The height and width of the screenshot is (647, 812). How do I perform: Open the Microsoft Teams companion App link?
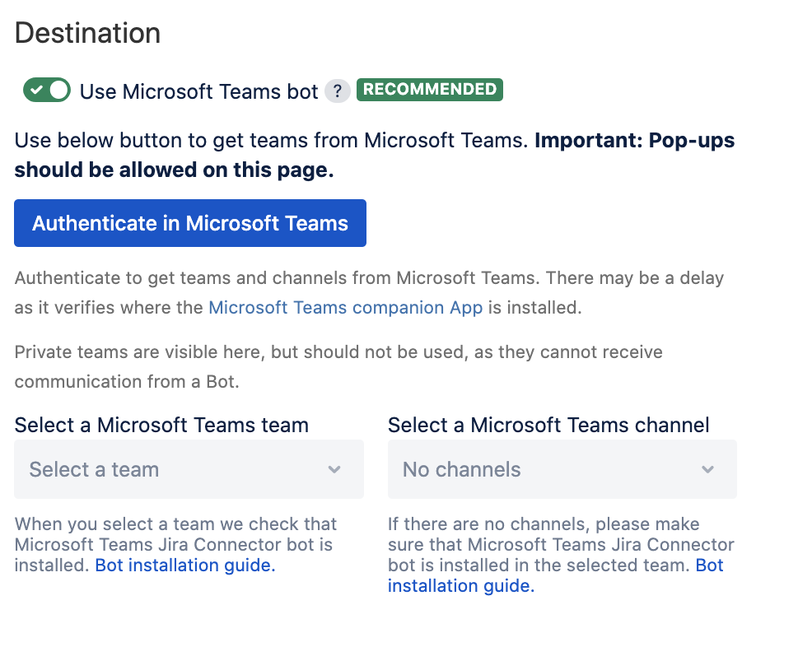(x=346, y=308)
